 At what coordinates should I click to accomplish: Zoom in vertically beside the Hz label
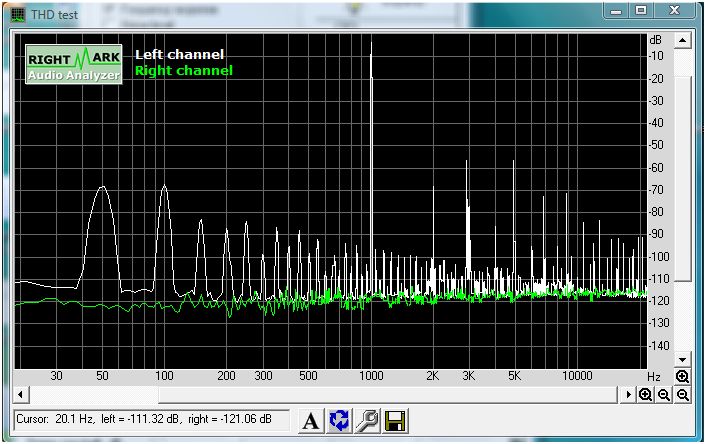click(683, 377)
